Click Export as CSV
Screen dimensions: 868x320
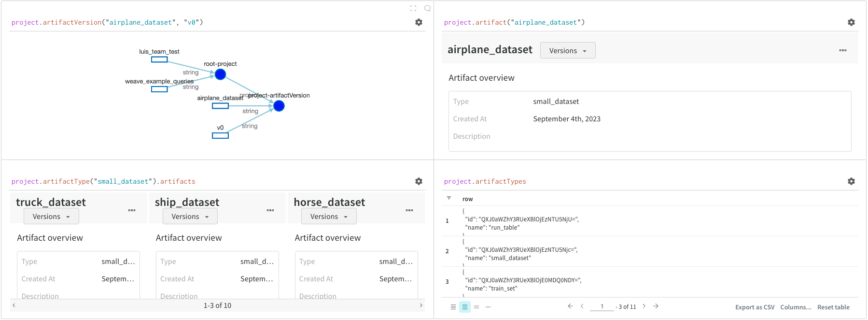coord(755,307)
